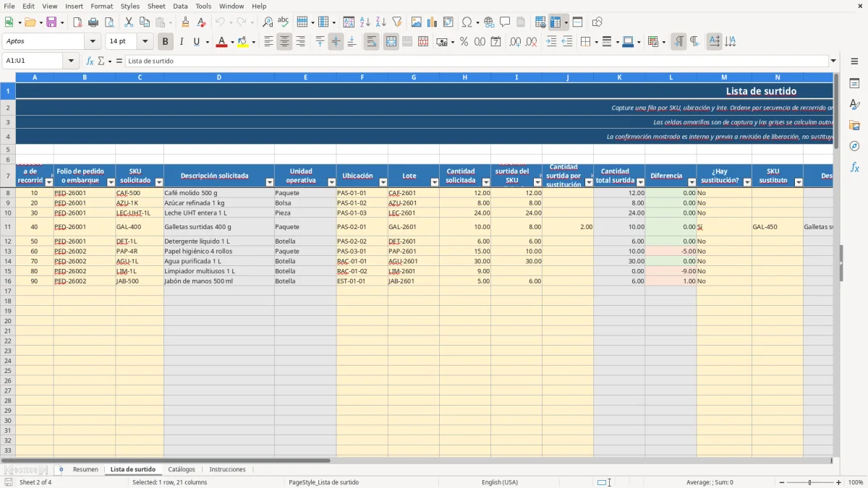Image resolution: width=868 pixels, height=488 pixels.
Task: Open filter dropdown for Descripción solicitada
Action: (270, 182)
